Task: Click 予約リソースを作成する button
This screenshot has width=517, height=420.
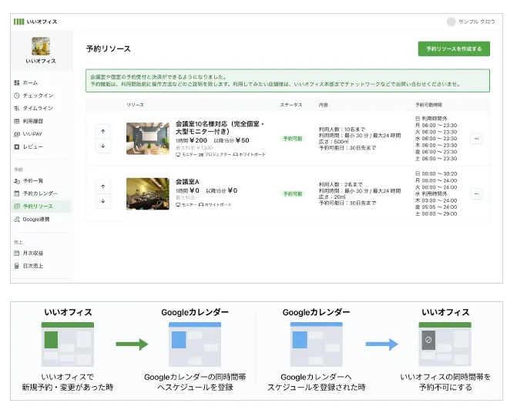Action: tap(454, 49)
